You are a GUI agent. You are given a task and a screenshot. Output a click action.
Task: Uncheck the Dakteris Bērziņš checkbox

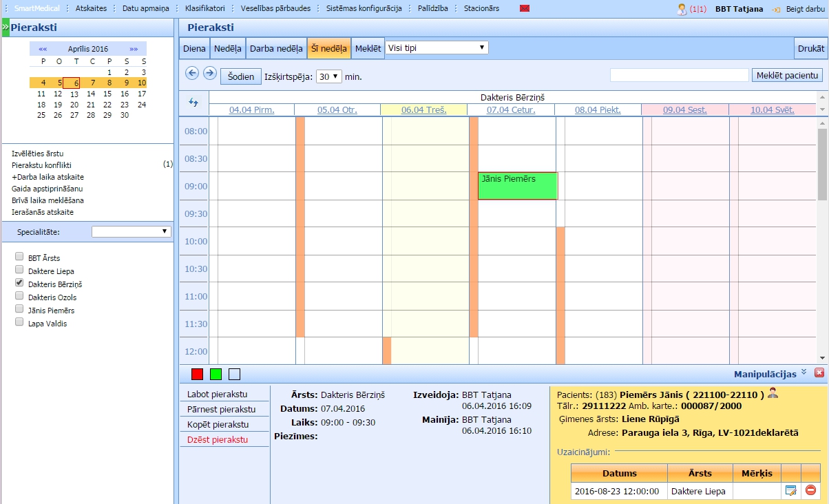[19, 283]
